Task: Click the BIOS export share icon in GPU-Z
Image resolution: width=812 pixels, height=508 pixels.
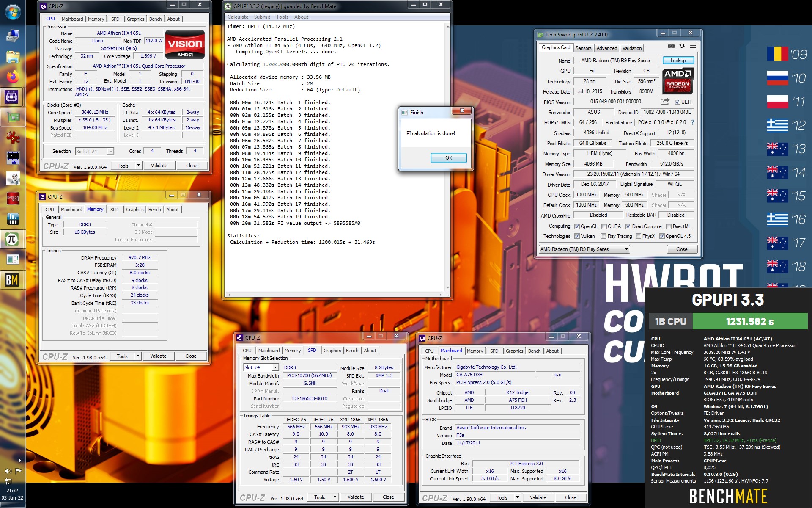Action: pos(665,102)
